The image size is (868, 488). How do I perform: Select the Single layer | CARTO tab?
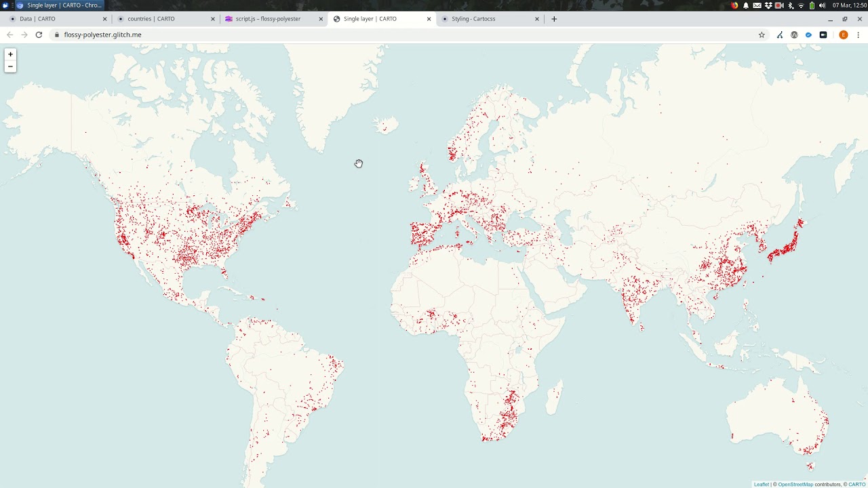[x=382, y=19]
